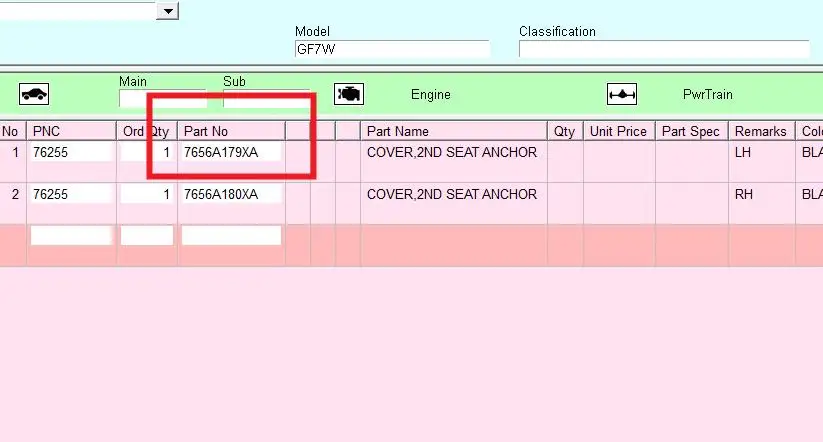Click the car body icon
The width and height of the screenshot is (823, 442).
coord(34,95)
